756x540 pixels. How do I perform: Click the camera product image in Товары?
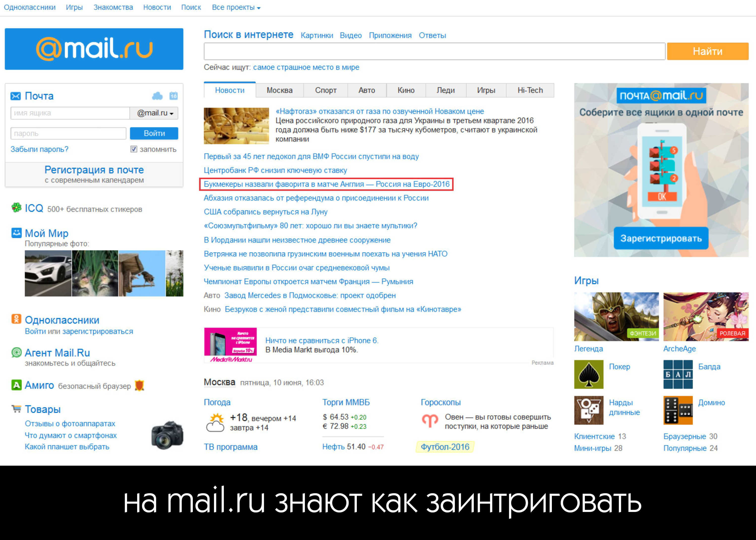167,435
